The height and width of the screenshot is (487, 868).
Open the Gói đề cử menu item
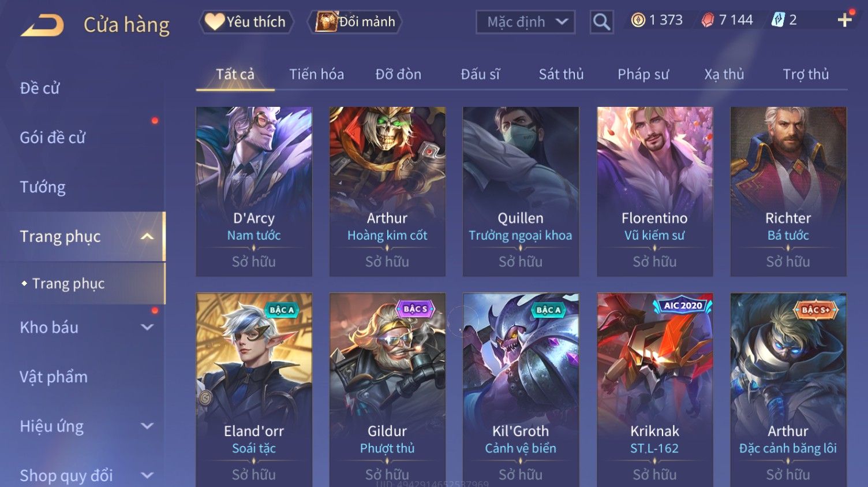click(x=53, y=137)
